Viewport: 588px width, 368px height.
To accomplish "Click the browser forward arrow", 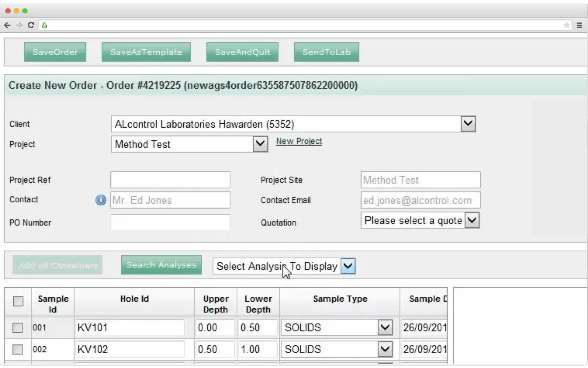I will (19, 25).
